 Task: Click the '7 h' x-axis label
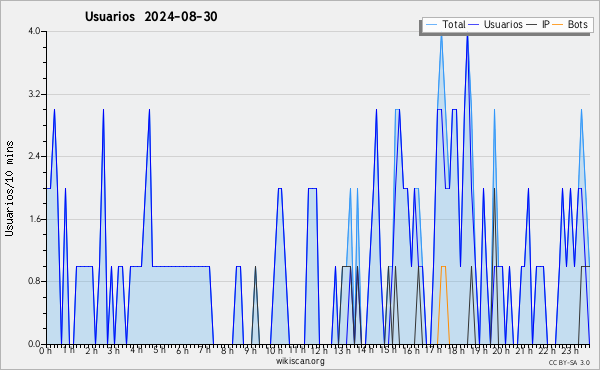click(x=205, y=350)
